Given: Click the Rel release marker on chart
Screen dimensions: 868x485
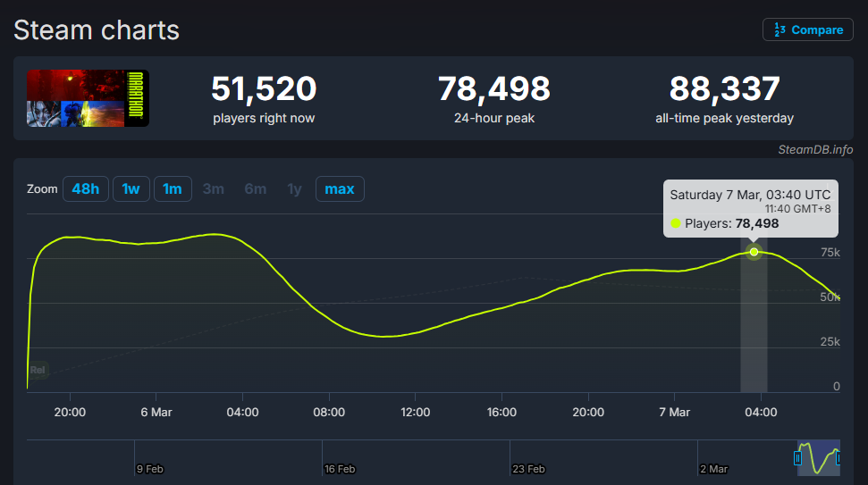Looking at the screenshot, I should pyautogui.click(x=38, y=369).
